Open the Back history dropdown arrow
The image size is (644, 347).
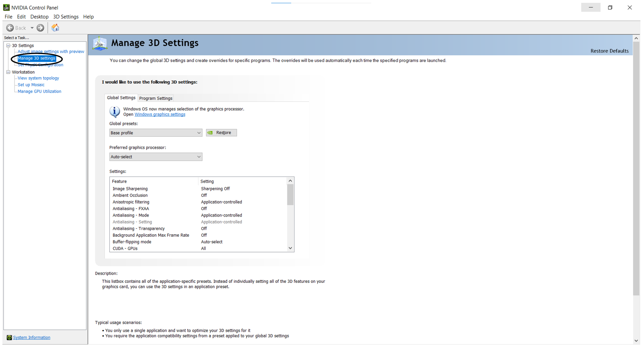[32, 28]
